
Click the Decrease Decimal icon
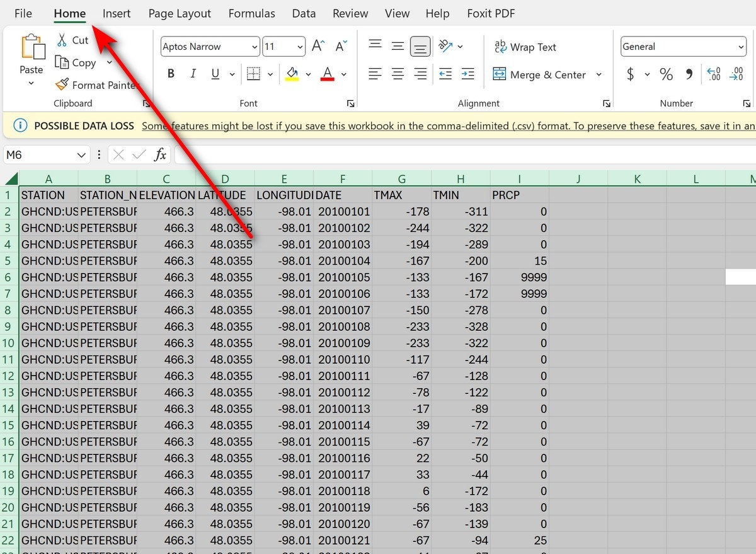736,74
